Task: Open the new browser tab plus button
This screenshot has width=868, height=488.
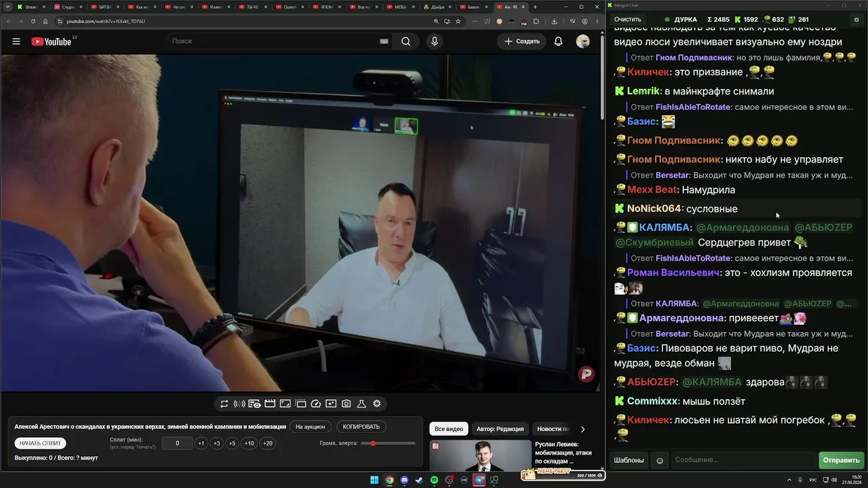Action: (535, 7)
